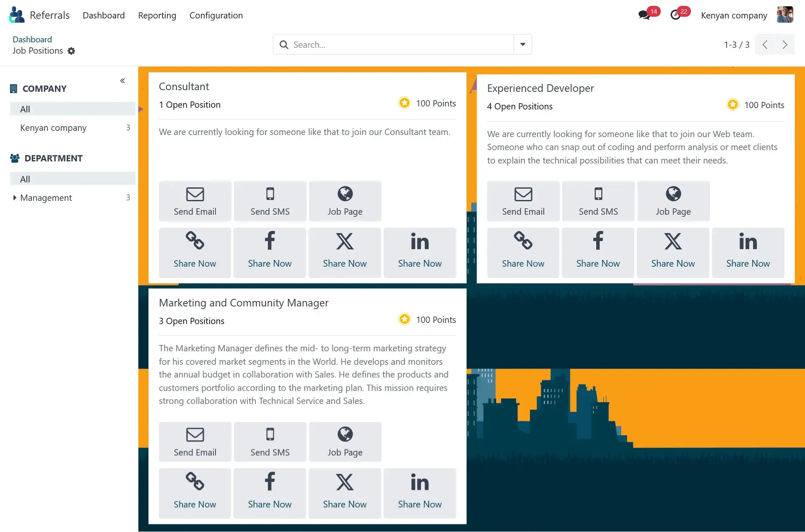This screenshot has height=532, width=805.
Task: Share Experienced Developer on LinkedIn
Action: coord(748,252)
